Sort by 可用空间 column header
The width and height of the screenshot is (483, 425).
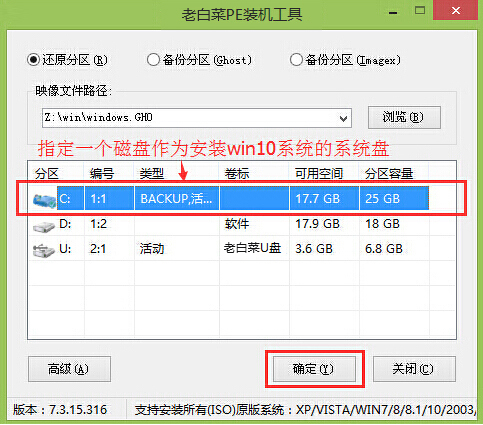tap(324, 173)
